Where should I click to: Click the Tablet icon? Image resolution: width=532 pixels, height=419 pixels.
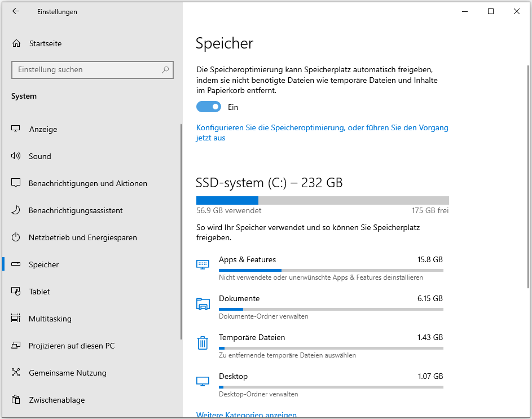coord(16,291)
